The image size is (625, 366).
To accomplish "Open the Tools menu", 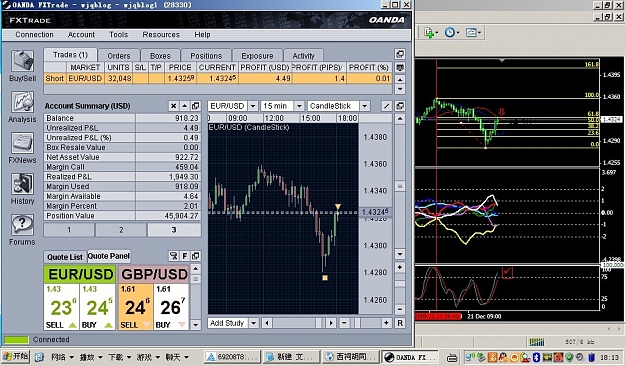I will point(118,35).
